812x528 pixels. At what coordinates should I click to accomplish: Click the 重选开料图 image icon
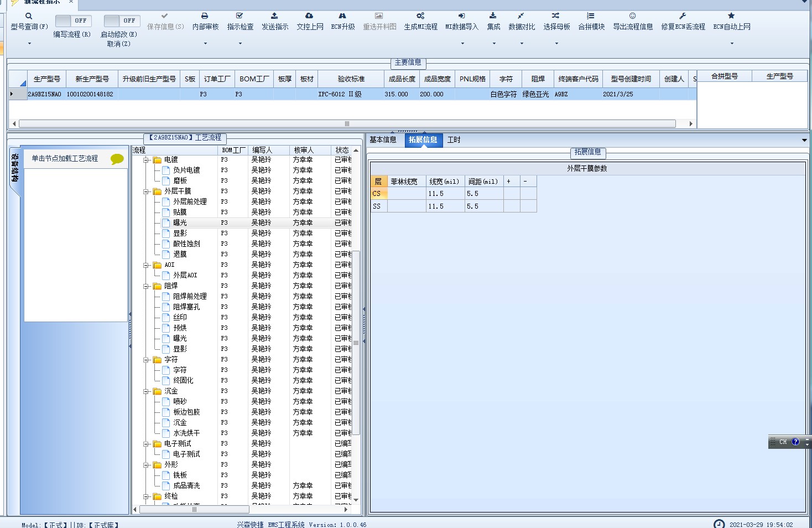[x=379, y=16]
